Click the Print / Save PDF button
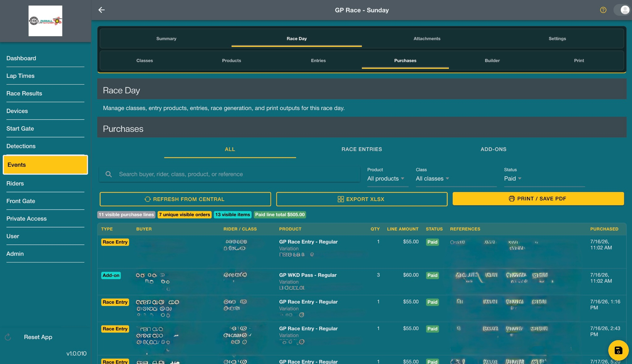Viewport: 632px width, 364px height. (x=538, y=199)
